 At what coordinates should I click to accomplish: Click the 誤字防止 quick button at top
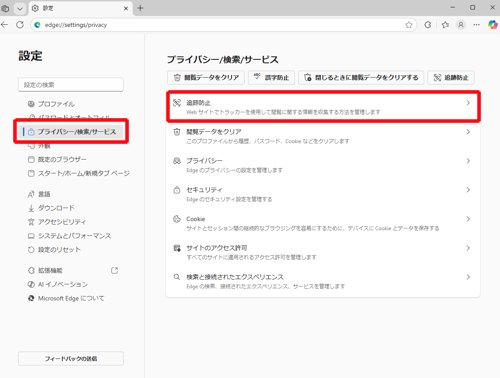pyautogui.click(x=271, y=78)
